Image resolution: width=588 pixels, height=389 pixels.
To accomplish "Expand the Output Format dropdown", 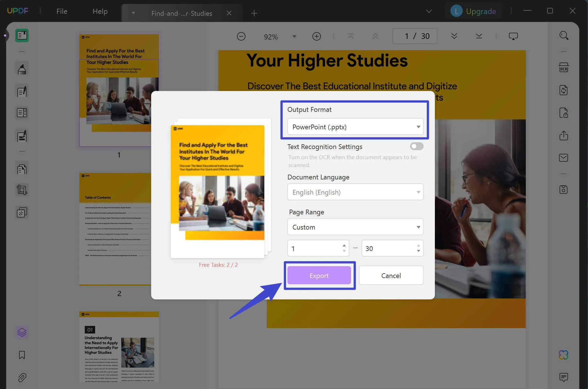I will 355,127.
